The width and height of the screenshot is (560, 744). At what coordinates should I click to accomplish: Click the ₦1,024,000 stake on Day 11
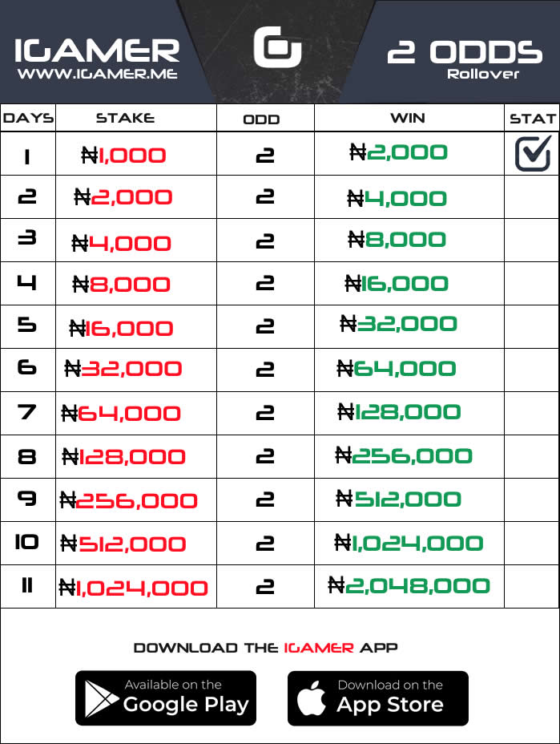[x=133, y=588]
